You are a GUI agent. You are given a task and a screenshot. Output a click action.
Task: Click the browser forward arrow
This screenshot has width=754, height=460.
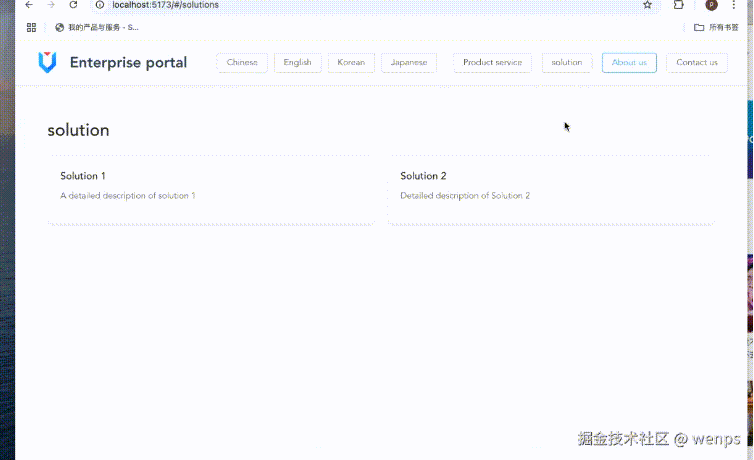(51, 5)
